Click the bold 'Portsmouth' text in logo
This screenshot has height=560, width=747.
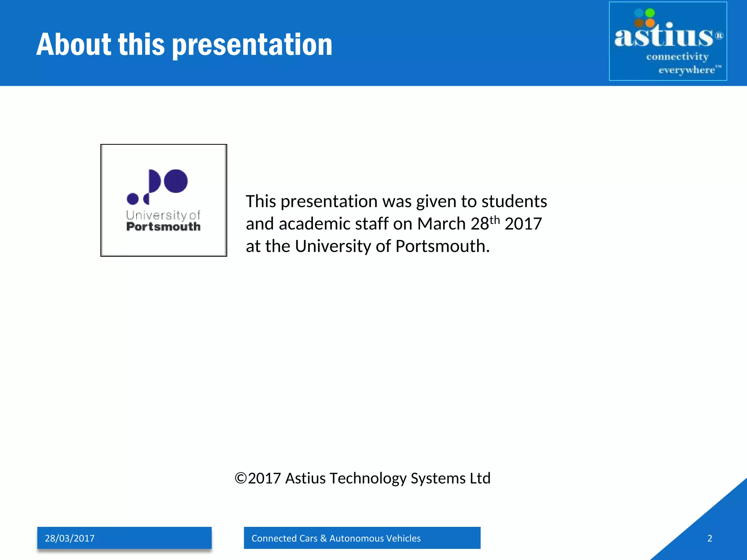pyautogui.click(x=163, y=227)
